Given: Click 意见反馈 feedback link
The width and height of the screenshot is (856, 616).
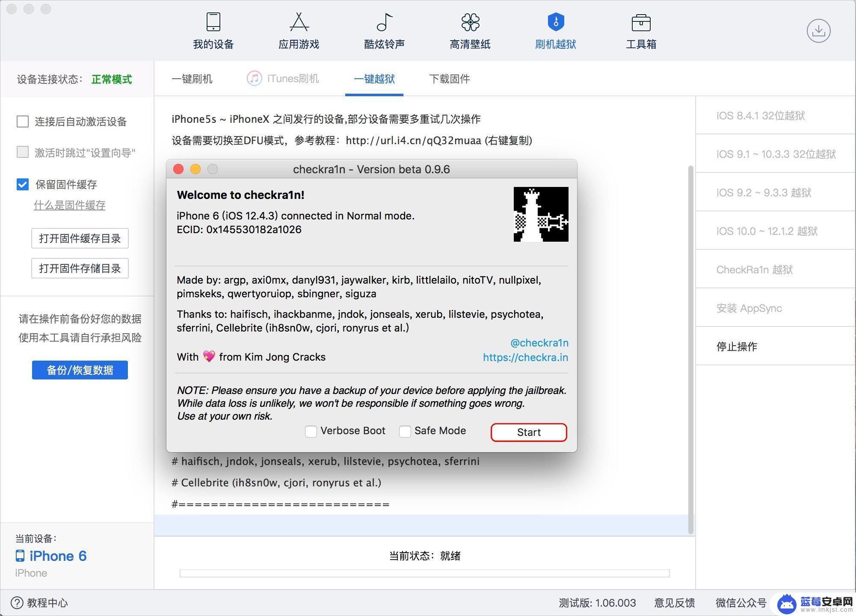Looking at the screenshot, I should point(675,603).
